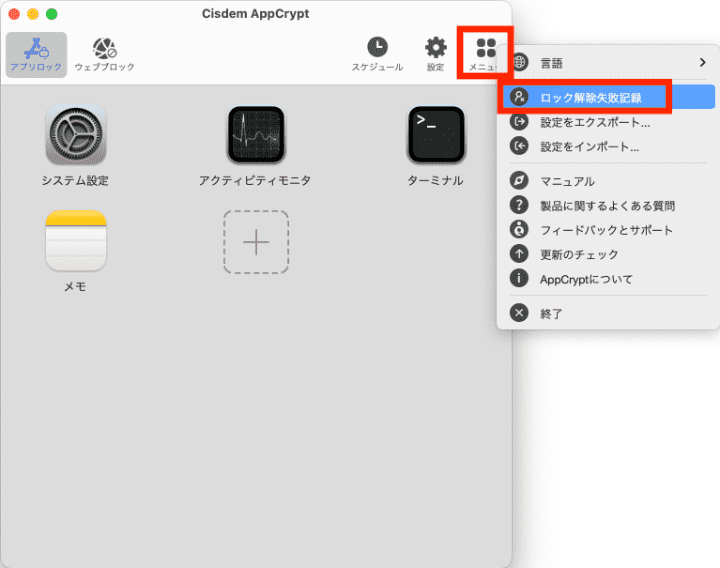Open AppCryptについて menu item
Viewport: 720px width, 568px height.
click(608, 279)
